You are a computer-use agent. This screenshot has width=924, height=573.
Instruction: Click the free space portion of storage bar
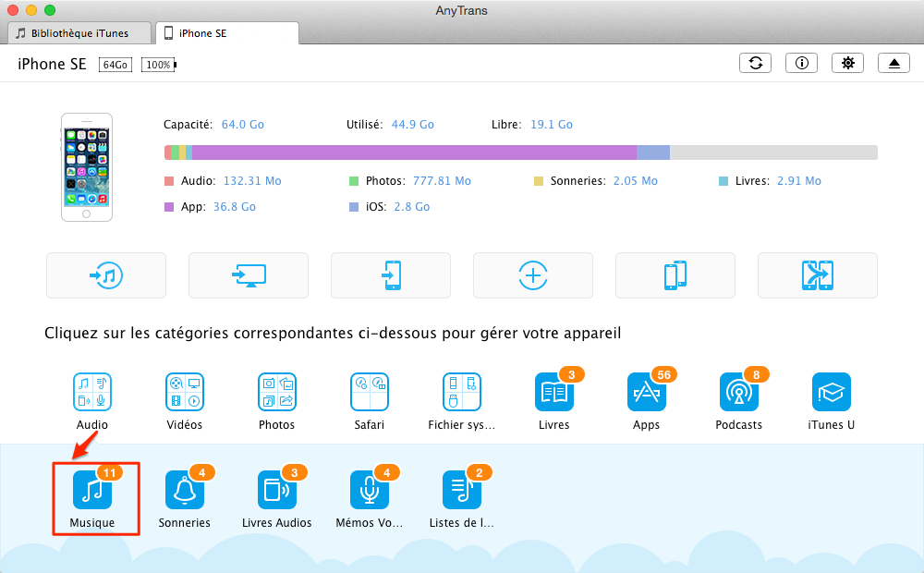773,152
